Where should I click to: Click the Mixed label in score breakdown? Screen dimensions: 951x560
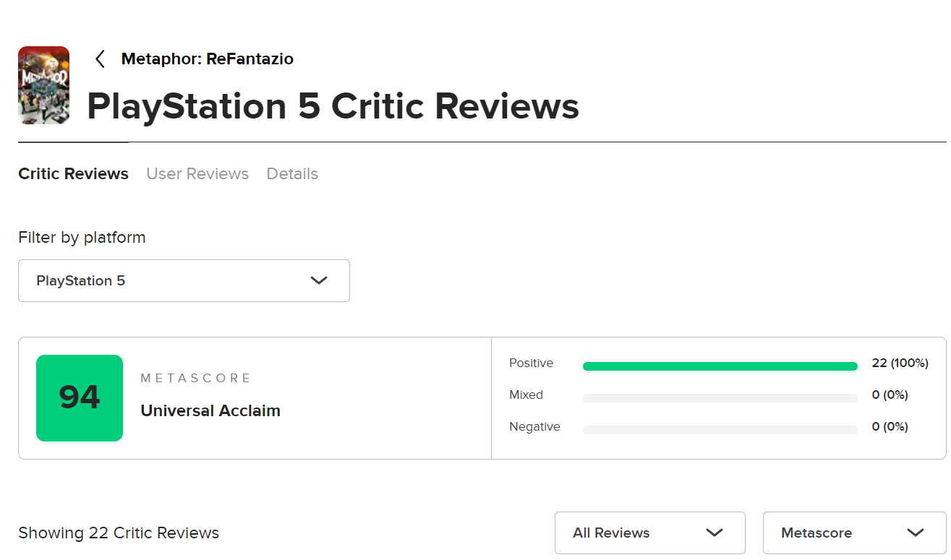coord(526,395)
